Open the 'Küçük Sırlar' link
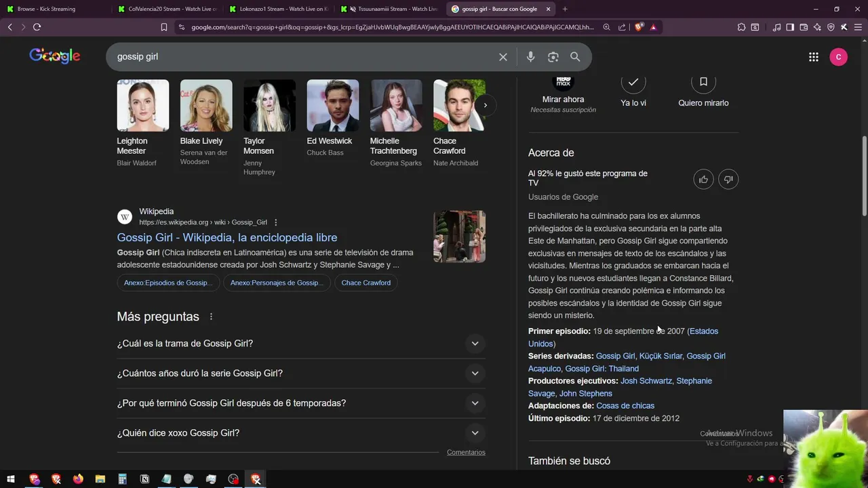 660,356
